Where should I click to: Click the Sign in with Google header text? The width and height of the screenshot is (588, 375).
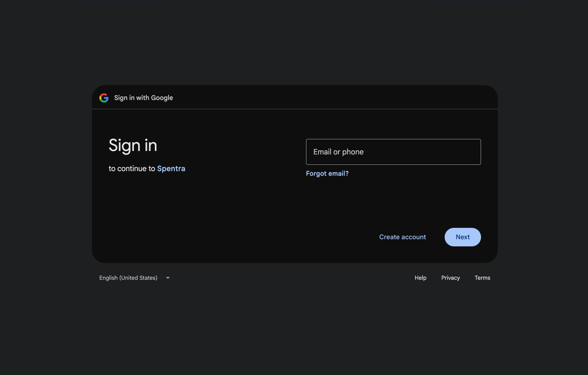tap(143, 98)
